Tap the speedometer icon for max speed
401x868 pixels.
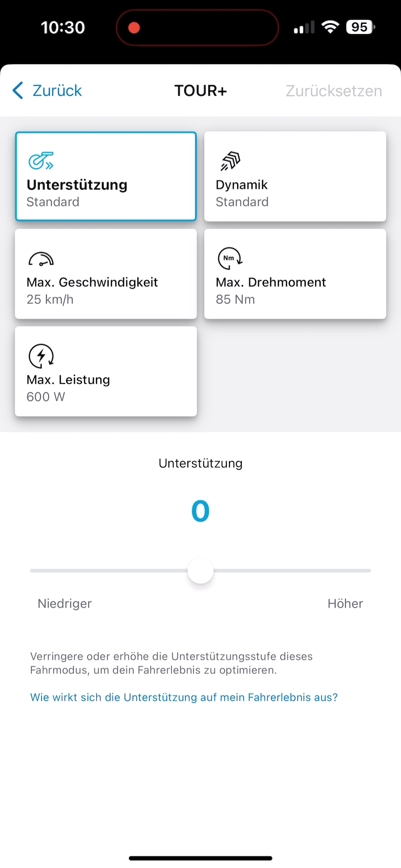pos(41,259)
